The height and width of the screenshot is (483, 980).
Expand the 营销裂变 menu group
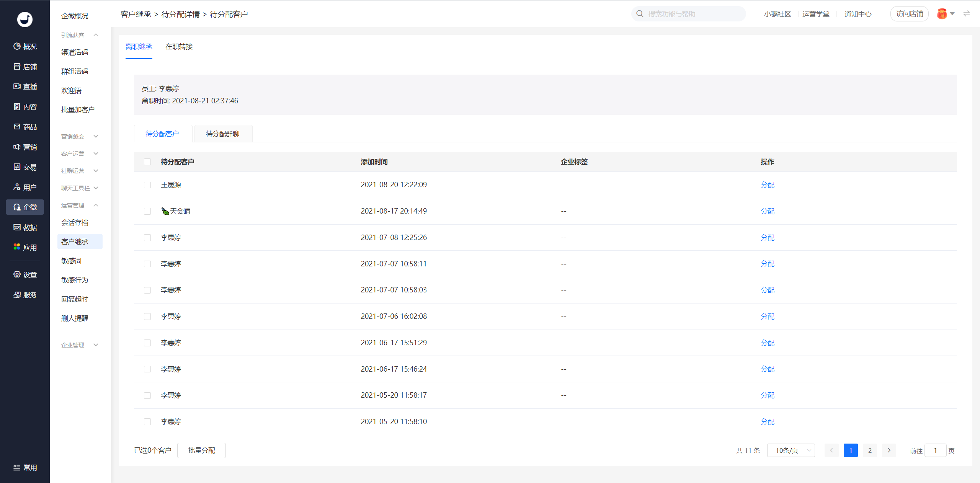pos(80,136)
